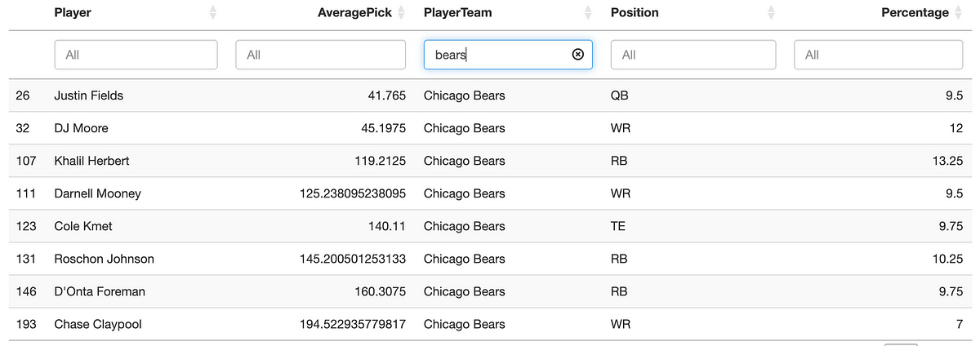Sort by PlayerTeam column arrows
This screenshot has height=346, width=980.
588,13
